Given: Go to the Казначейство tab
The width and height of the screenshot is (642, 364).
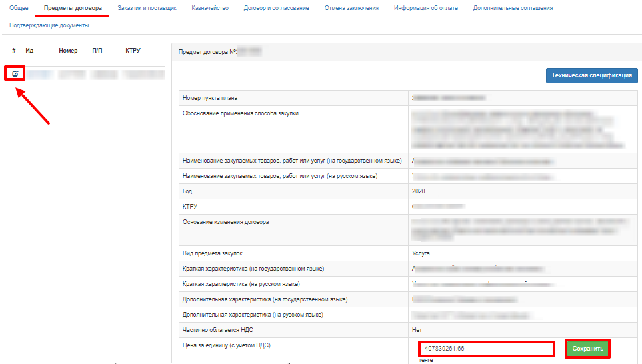Looking at the screenshot, I should tap(210, 8).
